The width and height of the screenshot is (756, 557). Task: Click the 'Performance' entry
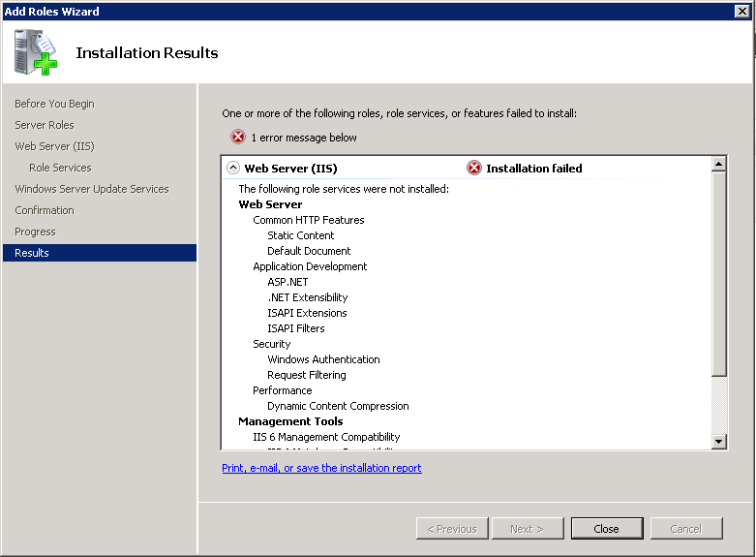point(282,390)
